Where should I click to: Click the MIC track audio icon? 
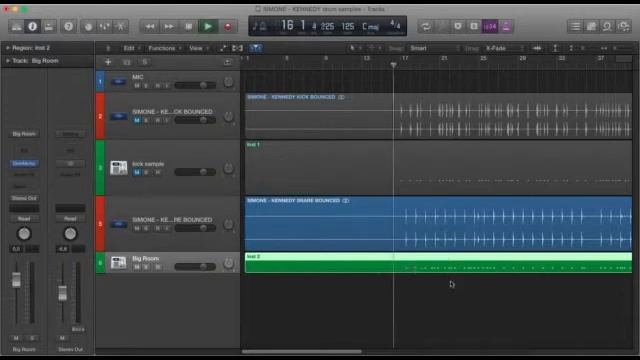point(119,82)
